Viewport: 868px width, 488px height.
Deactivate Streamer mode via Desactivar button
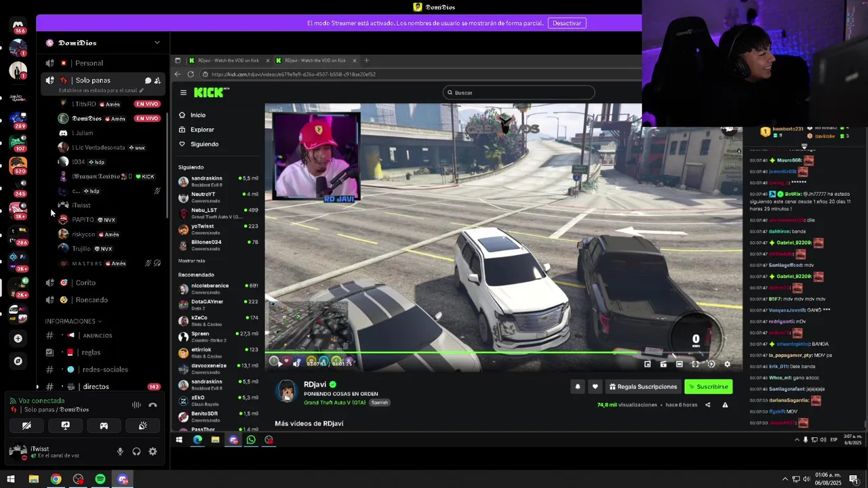[567, 23]
